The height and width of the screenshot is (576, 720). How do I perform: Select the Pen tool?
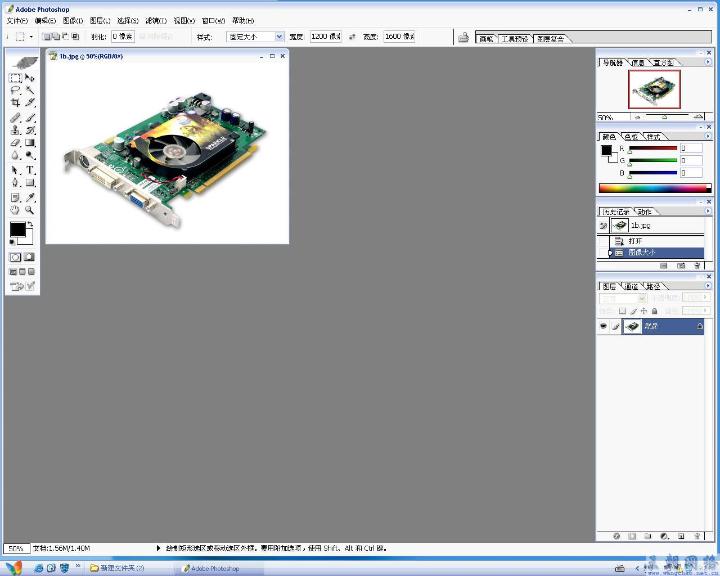(x=15, y=183)
